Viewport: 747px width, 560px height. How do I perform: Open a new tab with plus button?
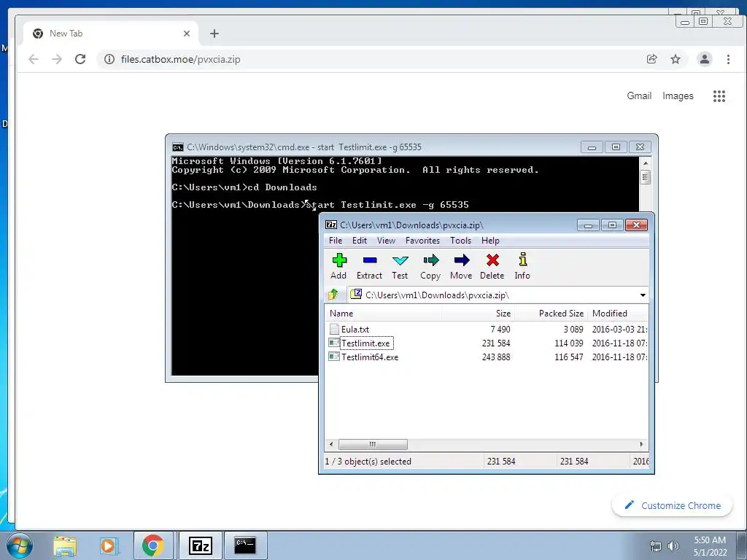pos(214,34)
